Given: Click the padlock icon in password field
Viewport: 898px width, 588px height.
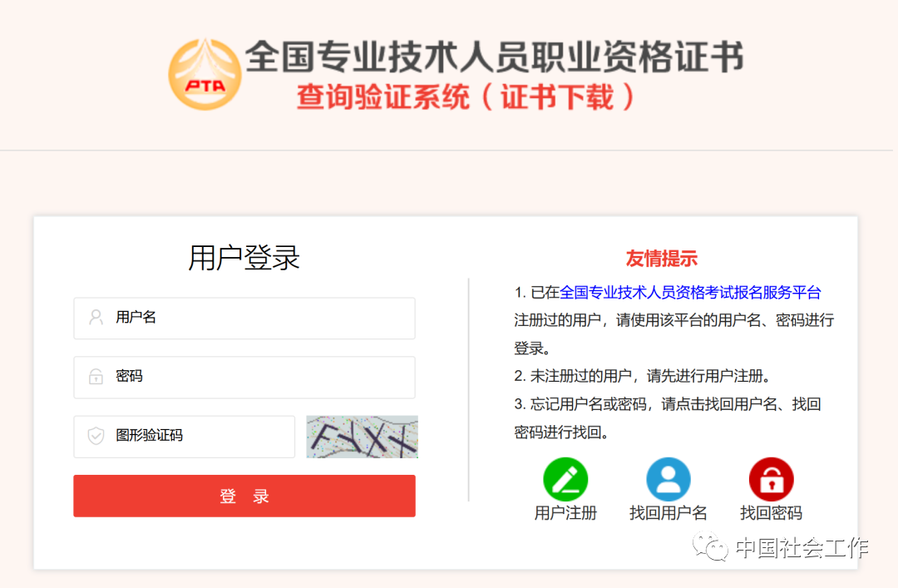Looking at the screenshot, I should click(96, 377).
